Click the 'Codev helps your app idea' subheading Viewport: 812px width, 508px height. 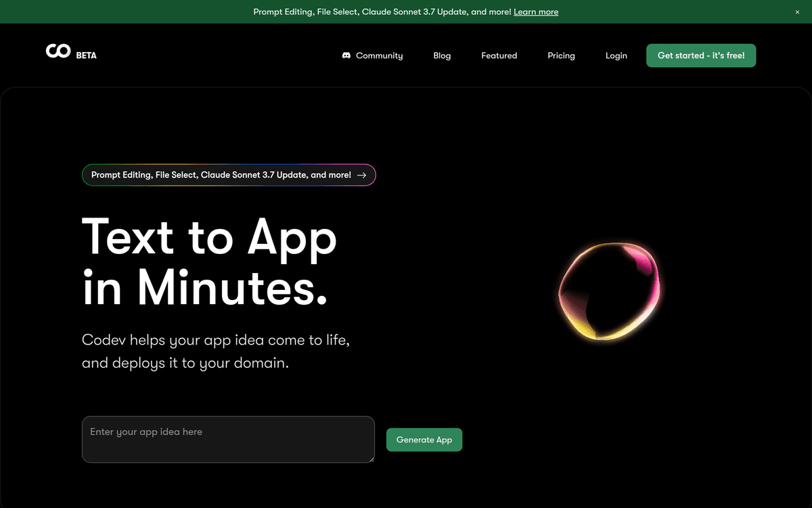[x=216, y=351]
